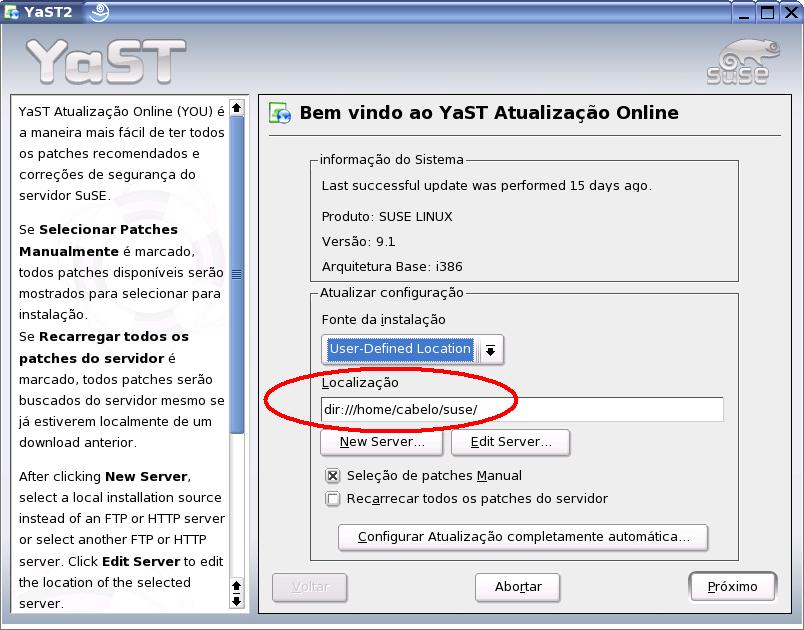Click the 'Versão: 9.1' text
804x630 pixels.
click(358, 241)
